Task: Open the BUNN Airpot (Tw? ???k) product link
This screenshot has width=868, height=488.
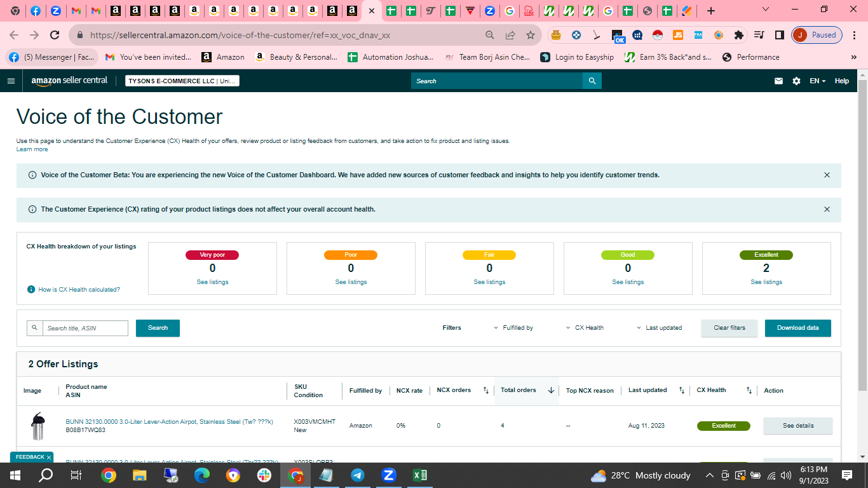Action: tap(169, 422)
